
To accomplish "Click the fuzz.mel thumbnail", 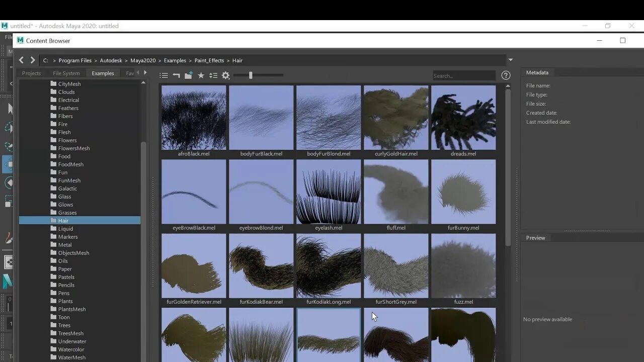I will click(x=463, y=265).
